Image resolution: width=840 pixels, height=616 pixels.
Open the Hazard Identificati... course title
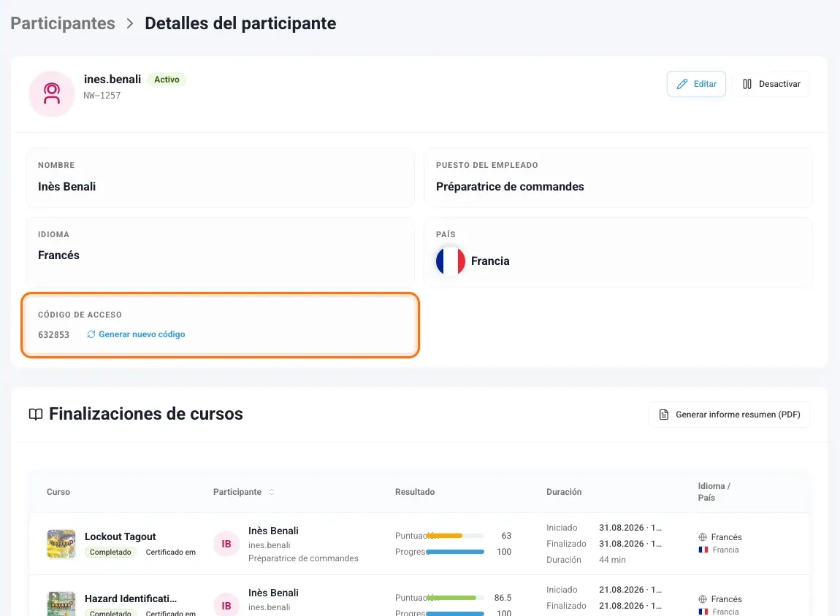(131, 598)
